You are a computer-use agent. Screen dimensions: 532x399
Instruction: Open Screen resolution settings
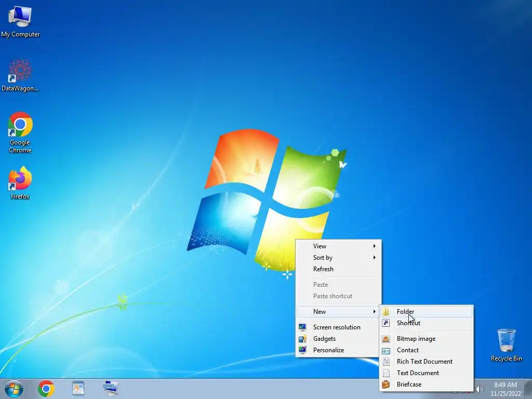(x=339, y=327)
